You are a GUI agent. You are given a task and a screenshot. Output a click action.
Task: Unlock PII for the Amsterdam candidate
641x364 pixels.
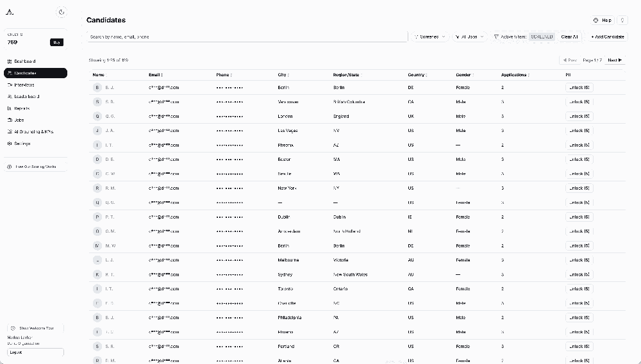[x=579, y=231]
